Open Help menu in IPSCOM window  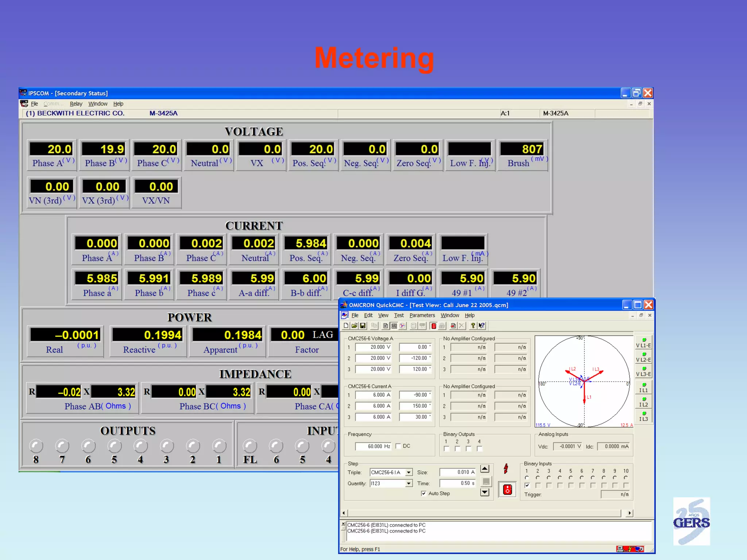pyautogui.click(x=118, y=104)
